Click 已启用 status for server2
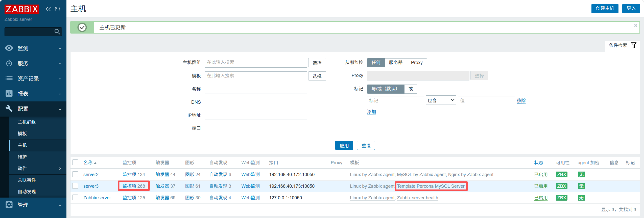This screenshot has height=218, width=644. pyautogui.click(x=541, y=174)
